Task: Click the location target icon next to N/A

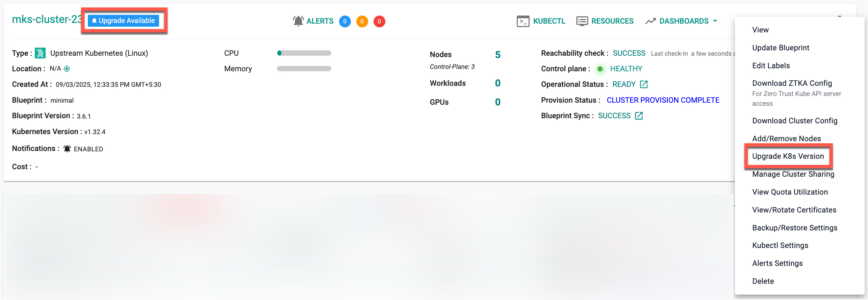Action: click(67, 69)
